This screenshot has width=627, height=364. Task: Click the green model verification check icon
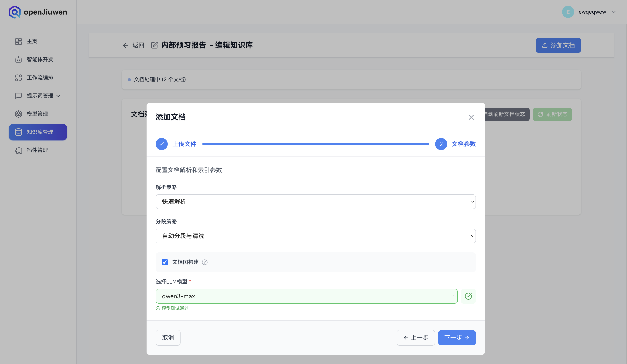click(x=468, y=296)
